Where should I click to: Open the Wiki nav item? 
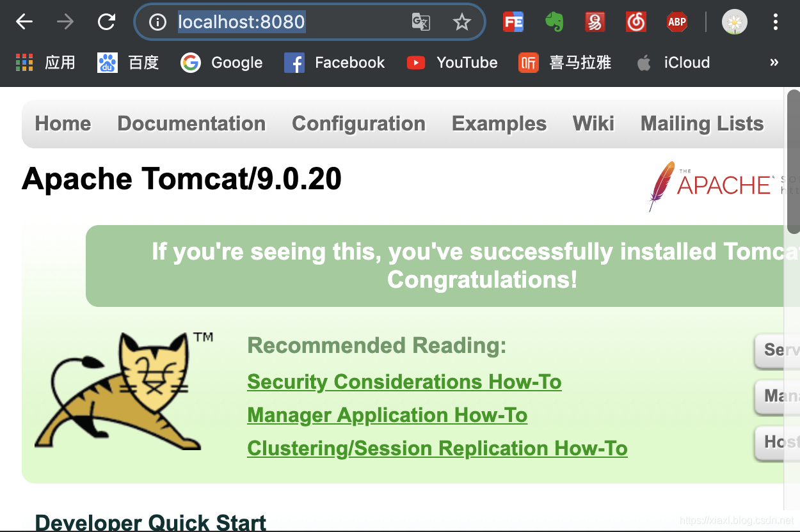(x=593, y=123)
